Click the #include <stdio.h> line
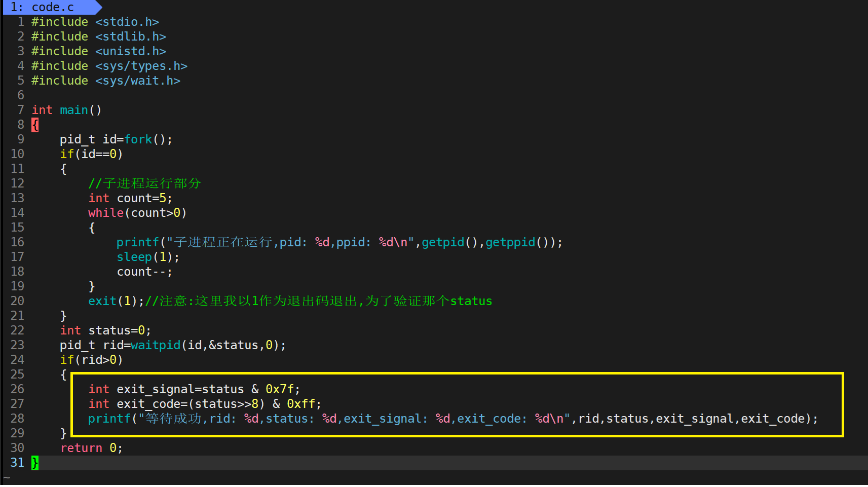 click(x=95, y=22)
